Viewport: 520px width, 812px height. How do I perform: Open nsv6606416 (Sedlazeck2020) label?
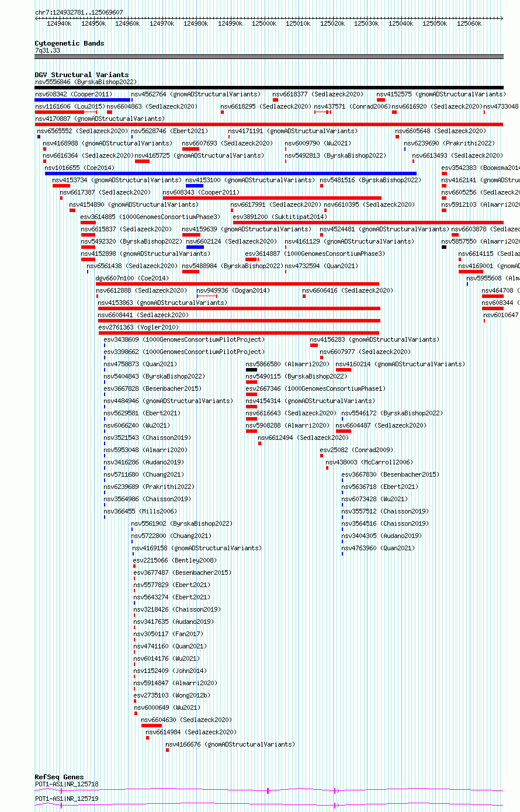348,291
